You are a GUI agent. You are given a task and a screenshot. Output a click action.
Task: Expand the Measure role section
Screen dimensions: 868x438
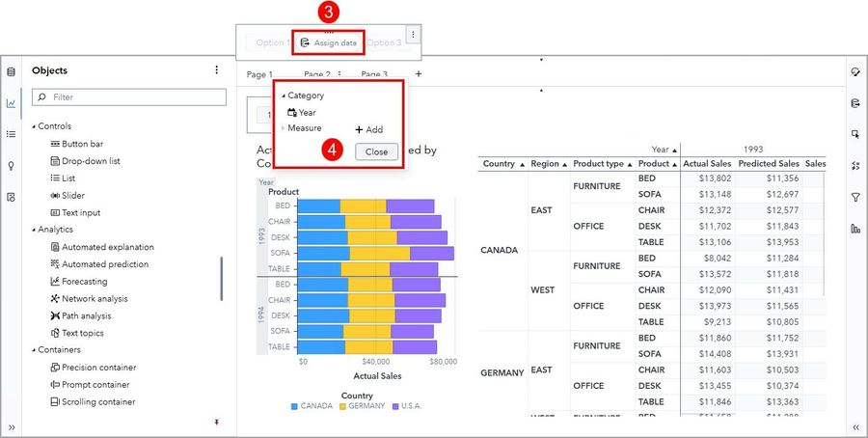coord(283,128)
